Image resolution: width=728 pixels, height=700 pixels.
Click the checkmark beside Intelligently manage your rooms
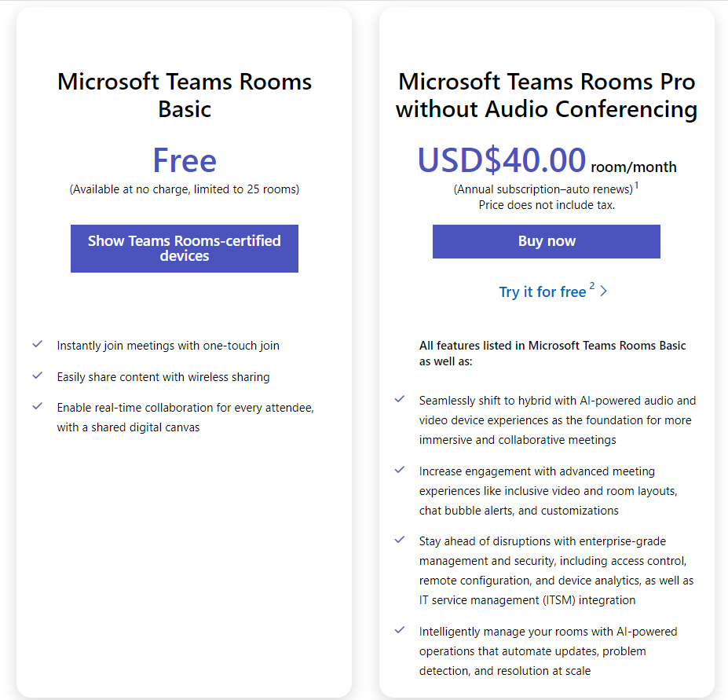(x=400, y=630)
